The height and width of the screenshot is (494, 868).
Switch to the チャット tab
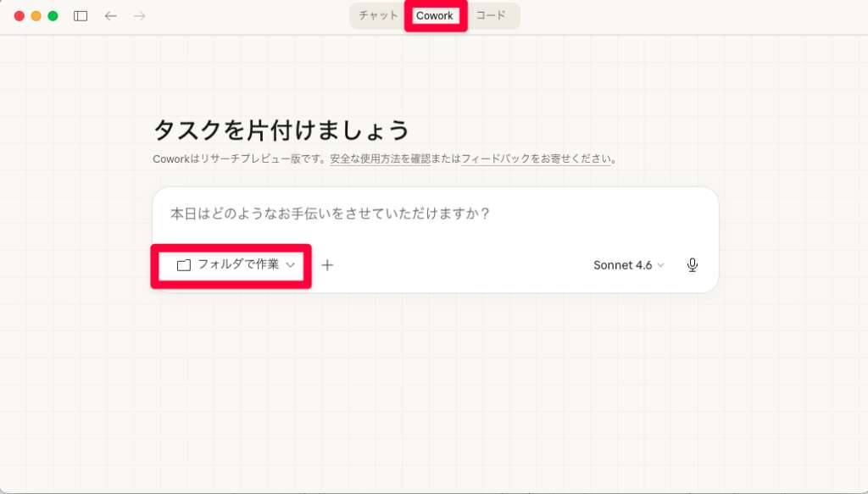tap(377, 15)
